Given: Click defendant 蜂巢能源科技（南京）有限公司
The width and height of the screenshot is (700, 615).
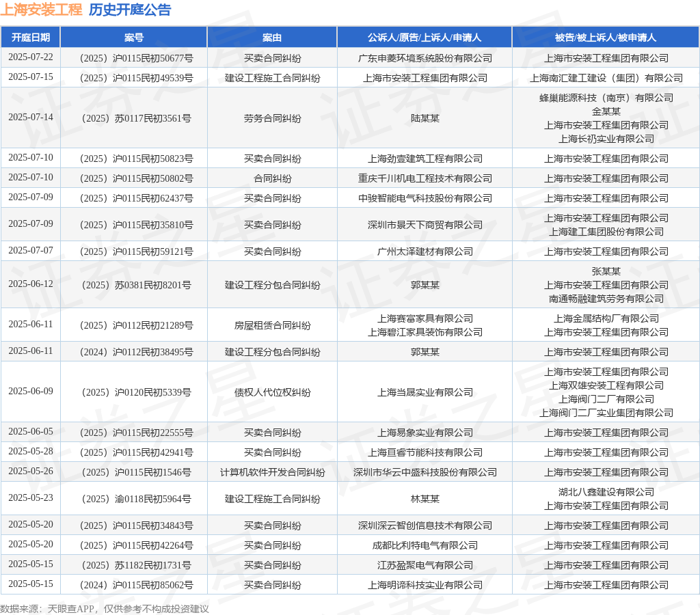Looking at the screenshot, I should (x=606, y=98).
